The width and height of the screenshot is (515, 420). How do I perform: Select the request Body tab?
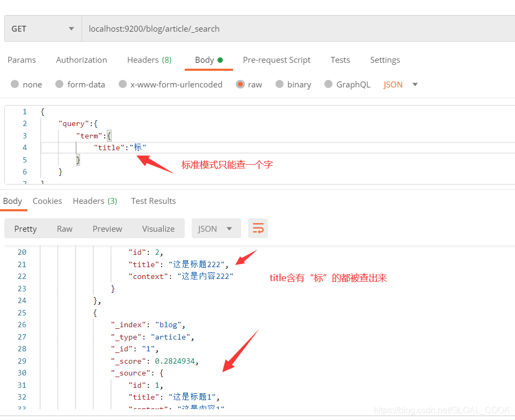click(209, 60)
